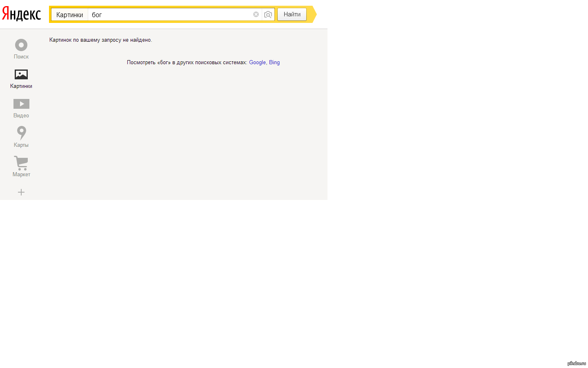
Task: Go to the Видео section in the sidebar
Action: point(21,108)
